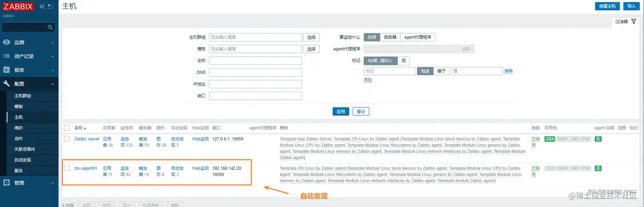The width and height of the screenshot is (644, 207).
Task: Click grey ZBX badge of zbx-agent01
Action: pyautogui.click(x=549, y=168)
